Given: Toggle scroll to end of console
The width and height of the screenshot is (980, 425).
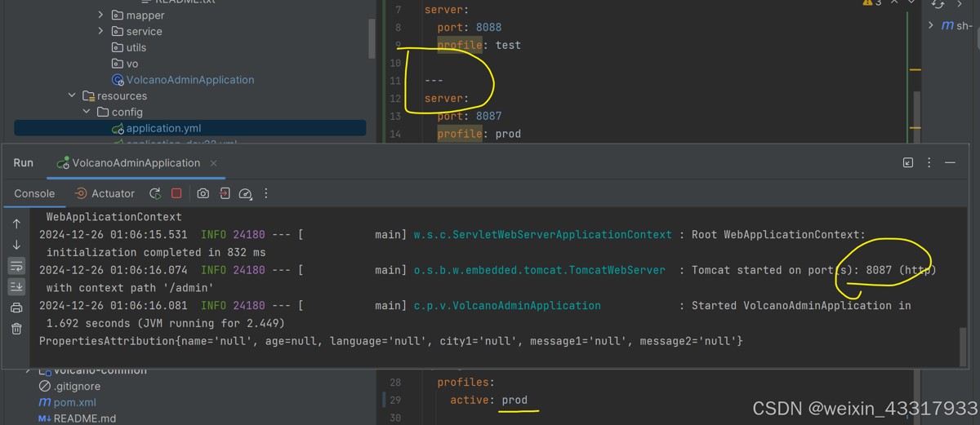Looking at the screenshot, I should coord(16,286).
